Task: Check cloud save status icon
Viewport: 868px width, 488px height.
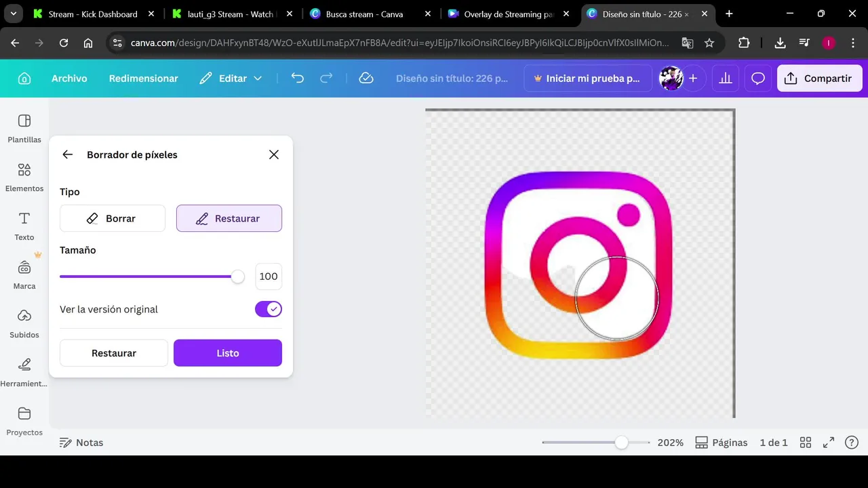Action: 366,79
